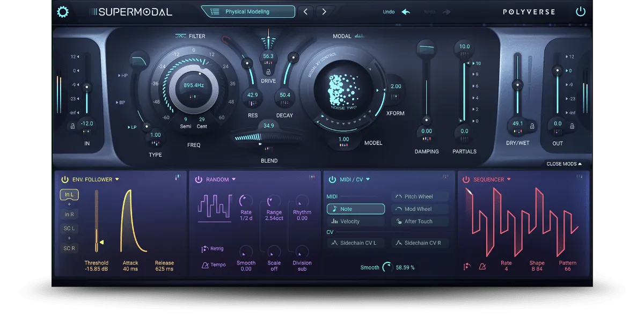Open the SEQUENCER dropdown arrow
Viewport: 644px width, 322px height.
click(x=509, y=179)
